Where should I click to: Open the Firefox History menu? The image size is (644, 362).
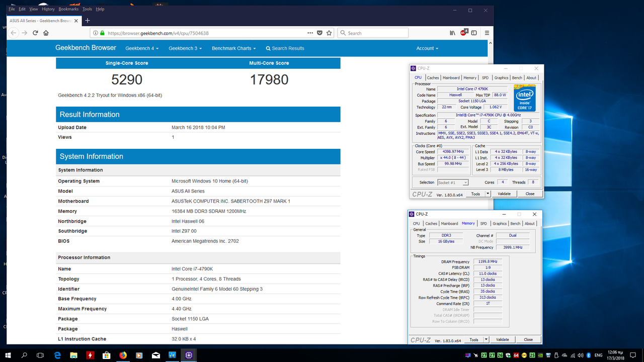[x=48, y=9]
